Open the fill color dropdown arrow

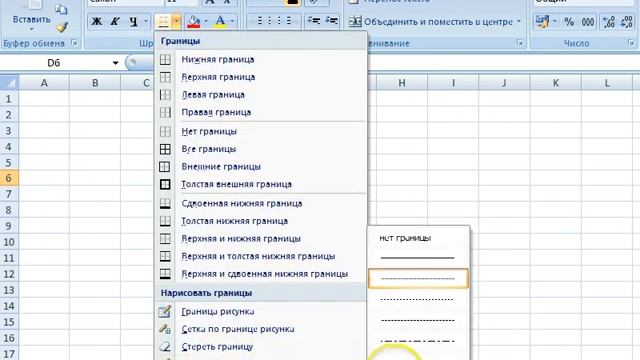[x=206, y=21]
